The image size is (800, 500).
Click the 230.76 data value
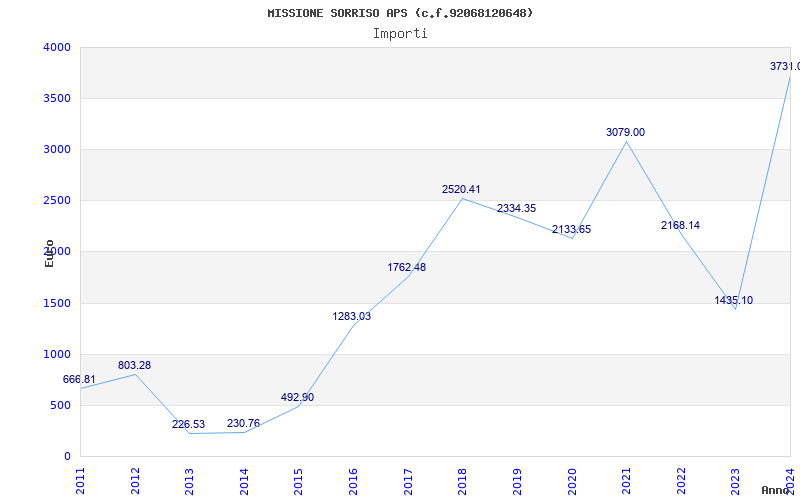243,423
